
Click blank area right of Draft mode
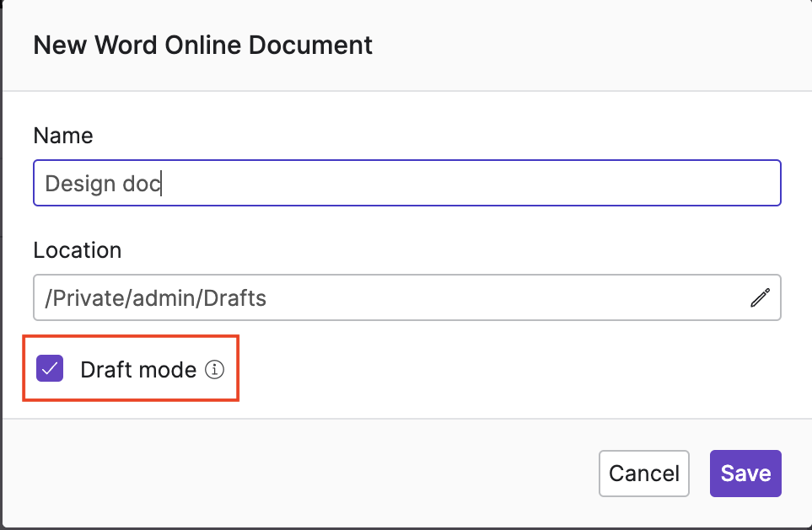coord(506,369)
